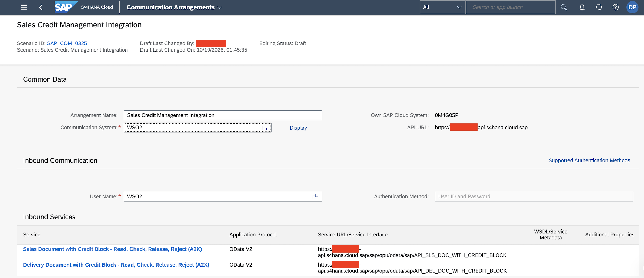This screenshot has width=644, height=278.
Task: Click Service URL/Service Interface column header
Action: pos(352,235)
